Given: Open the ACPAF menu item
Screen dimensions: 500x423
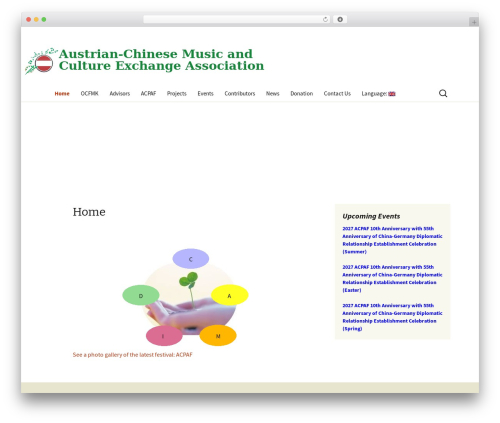Looking at the screenshot, I should pos(148,94).
